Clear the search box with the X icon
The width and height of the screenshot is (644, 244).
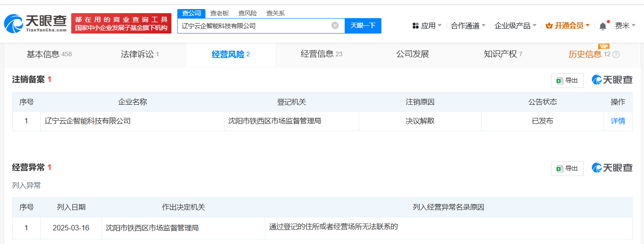335,25
